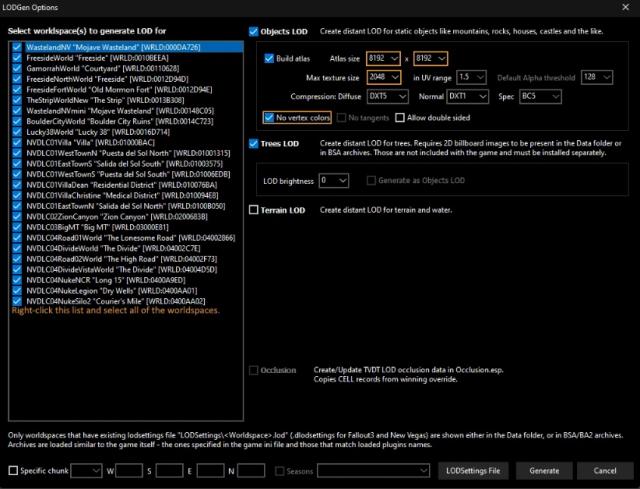Uncheck the Trees LOD checkbox

pos(253,143)
